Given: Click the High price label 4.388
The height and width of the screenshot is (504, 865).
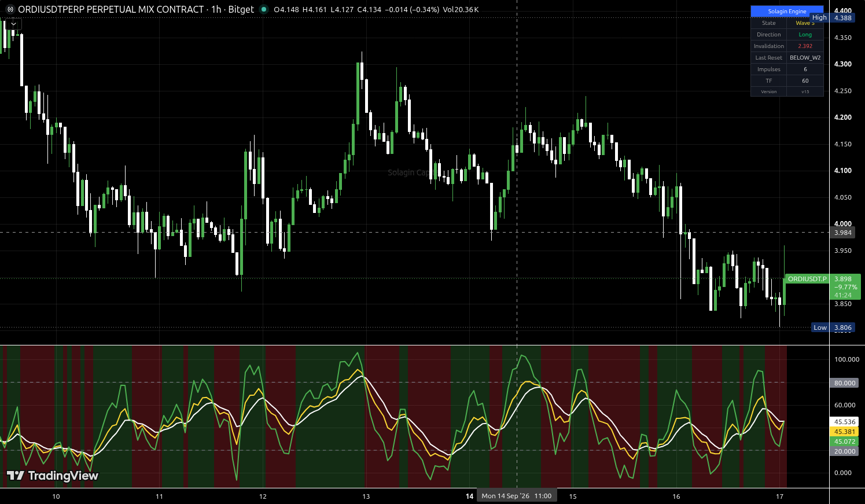Looking at the screenshot, I should pyautogui.click(x=843, y=18).
